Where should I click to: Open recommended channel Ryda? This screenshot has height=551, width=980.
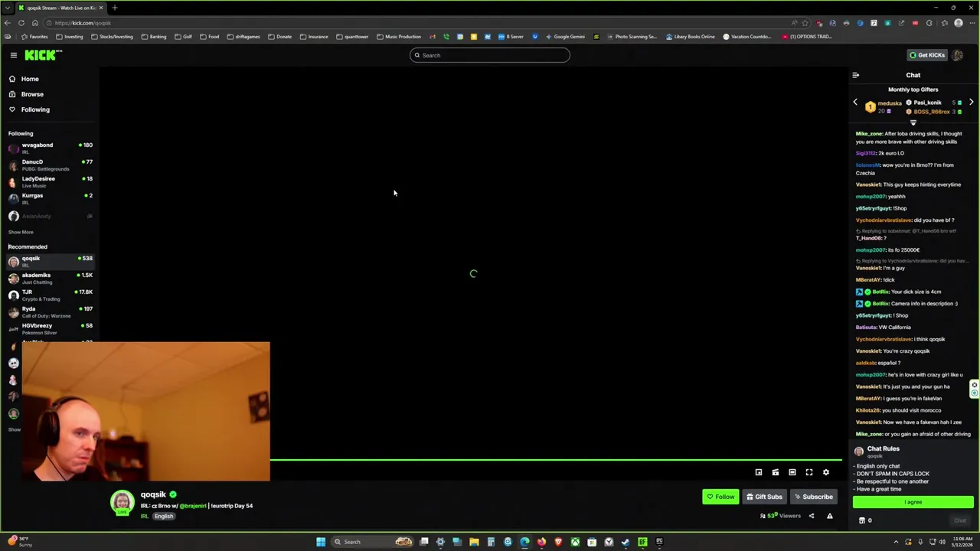point(50,311)
